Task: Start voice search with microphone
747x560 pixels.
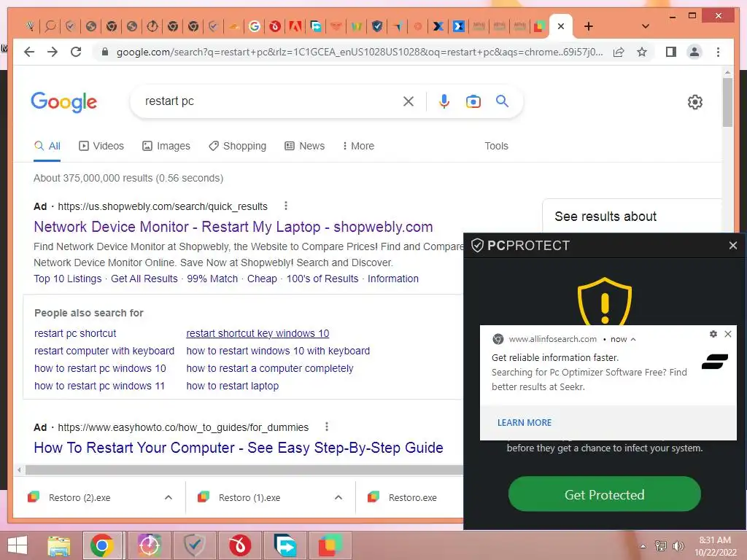Action: (444, 101)
